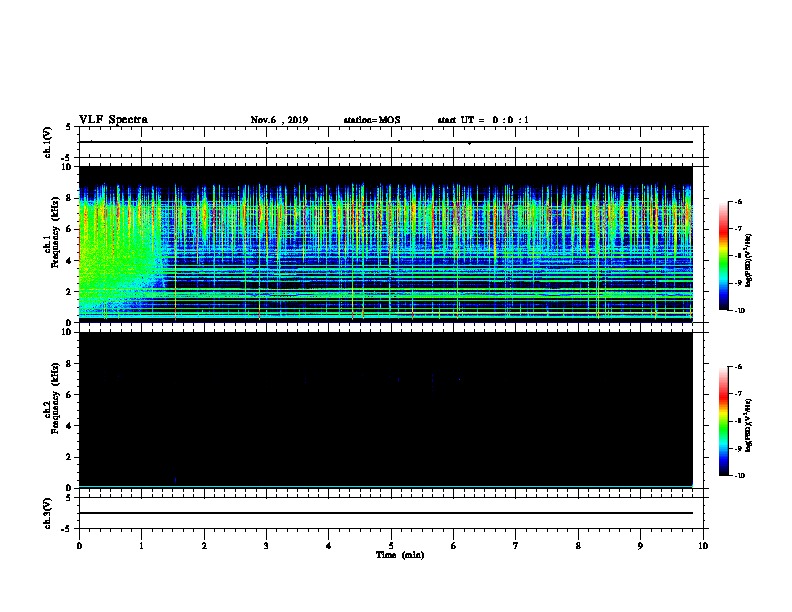The width and height of the screenshot is (792, 612).
Task: Click the ch.3 voltage trace line
Action: click(x=386, y=513)
